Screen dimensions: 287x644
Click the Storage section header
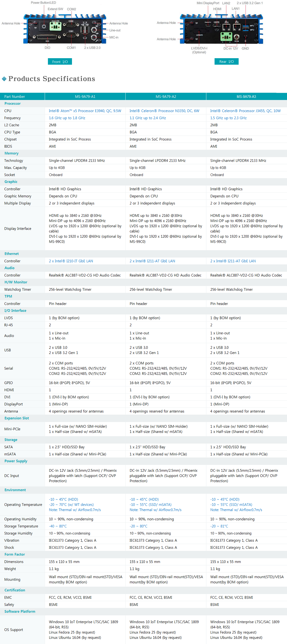[11, 440]
